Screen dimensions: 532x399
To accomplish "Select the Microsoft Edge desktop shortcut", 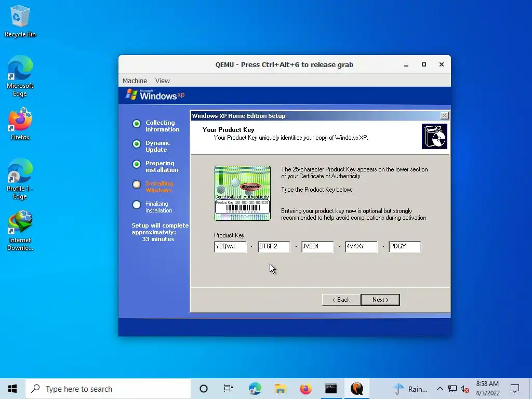I will pos(20,77).
